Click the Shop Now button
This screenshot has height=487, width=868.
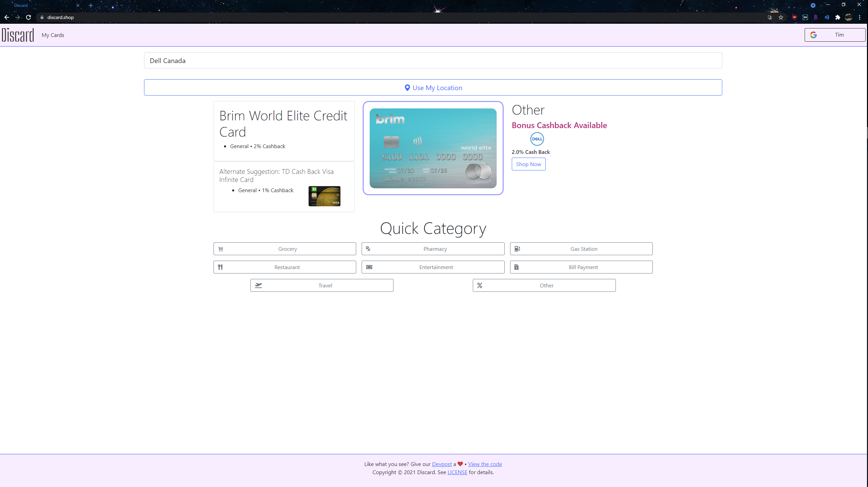[528, 164]
